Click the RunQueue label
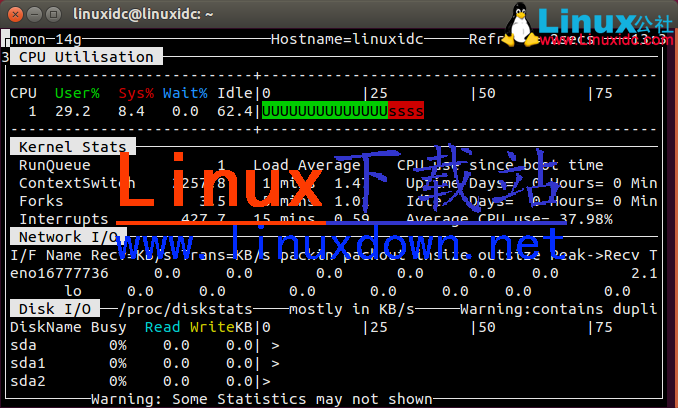Image resolution: width=678 pixels, height=408 pixels. pyautogui.click(x=55, y=165)
